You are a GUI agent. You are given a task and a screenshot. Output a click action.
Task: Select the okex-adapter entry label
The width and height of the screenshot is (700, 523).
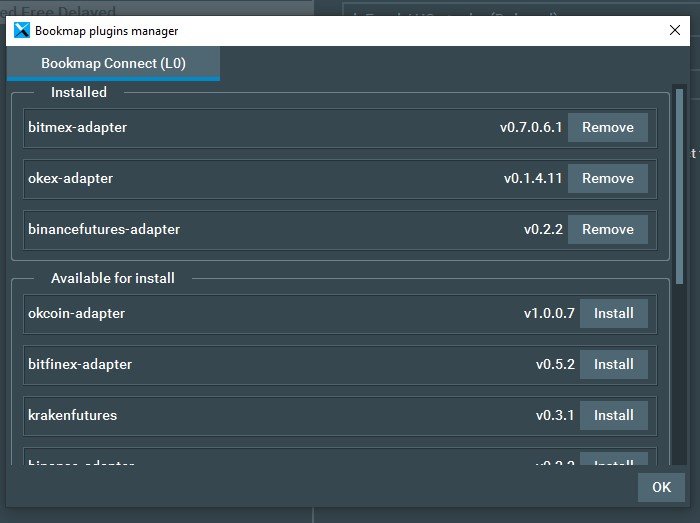(x=70, y=178)
